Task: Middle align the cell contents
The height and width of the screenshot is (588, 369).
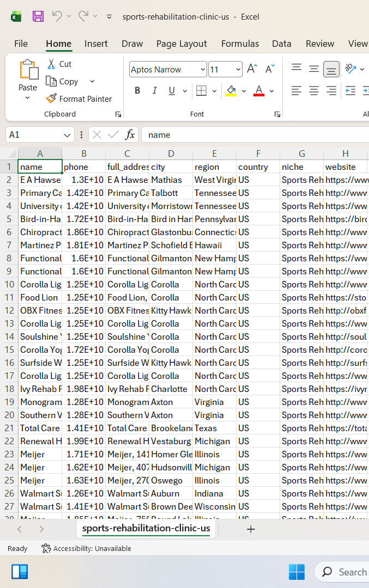Action: point(314,69)
